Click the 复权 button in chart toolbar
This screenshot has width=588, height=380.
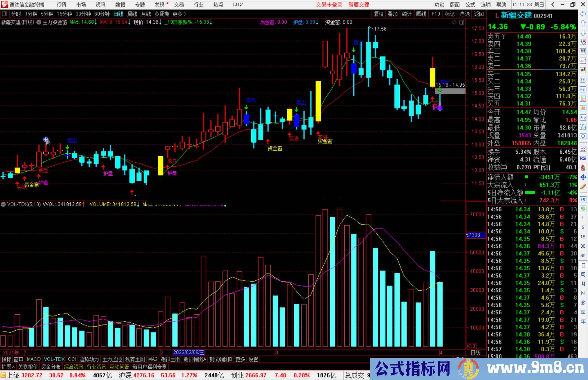(x=378, y=14)
